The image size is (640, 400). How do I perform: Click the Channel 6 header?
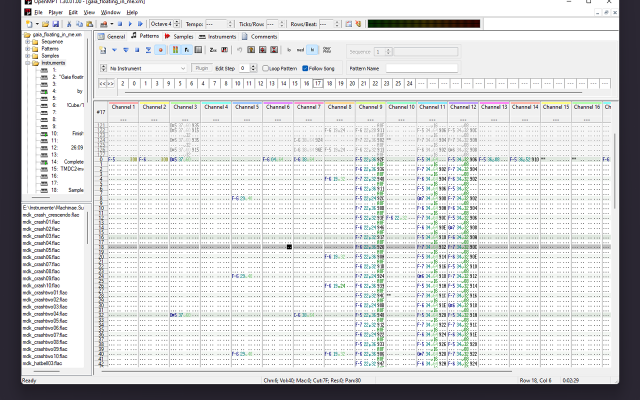(x=278, y=107)
